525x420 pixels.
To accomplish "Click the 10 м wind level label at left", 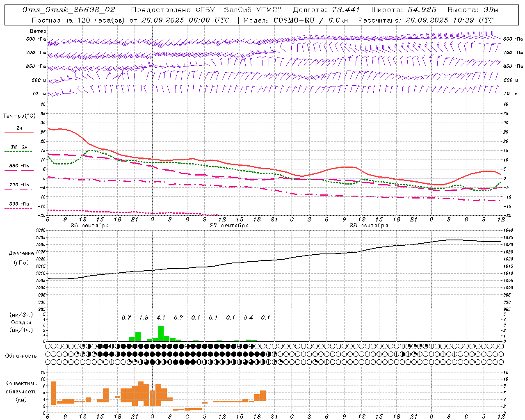I will (39, 94).
